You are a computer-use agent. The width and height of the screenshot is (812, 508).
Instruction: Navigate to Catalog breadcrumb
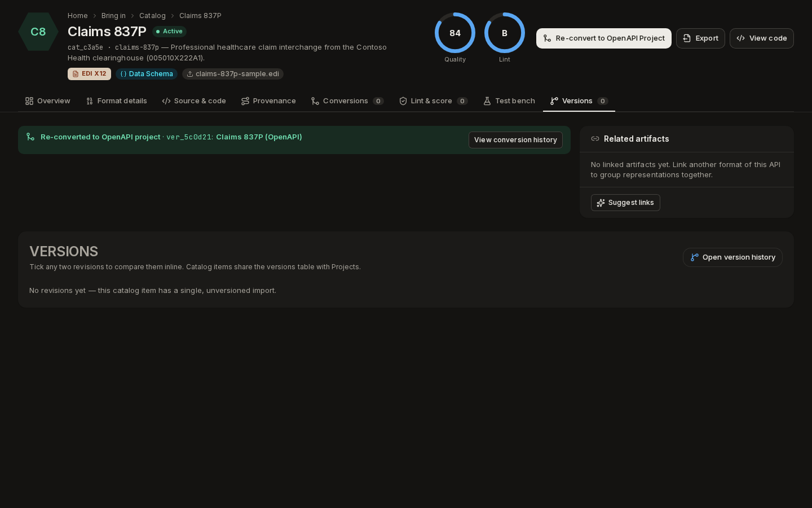(152, 16)
